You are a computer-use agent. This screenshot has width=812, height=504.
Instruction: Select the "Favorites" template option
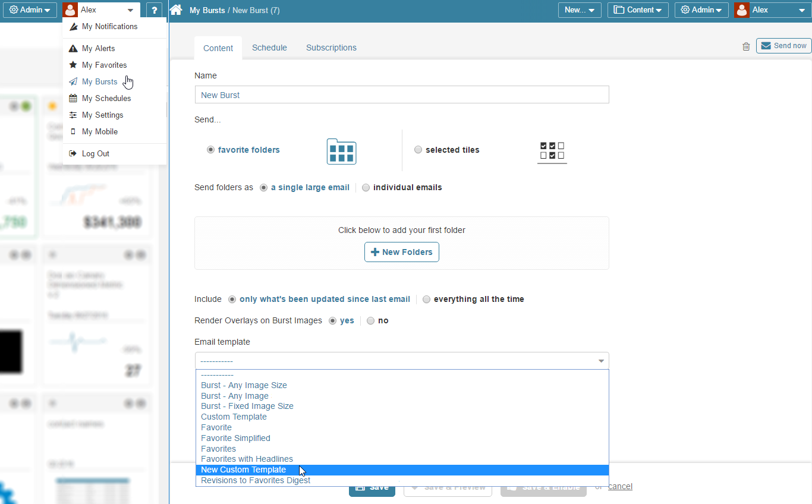click(x=402, y=449)
